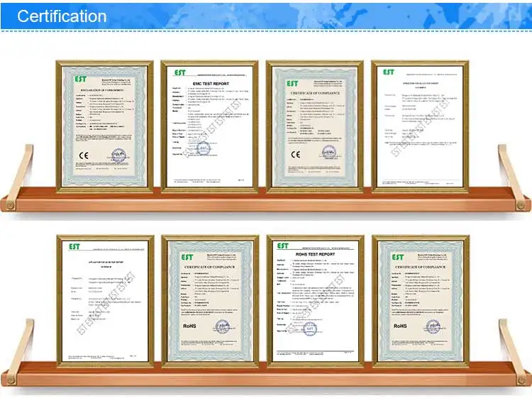Click EST logo on EMC Test Report
The image size is (532, 401).
coord(180,72)
